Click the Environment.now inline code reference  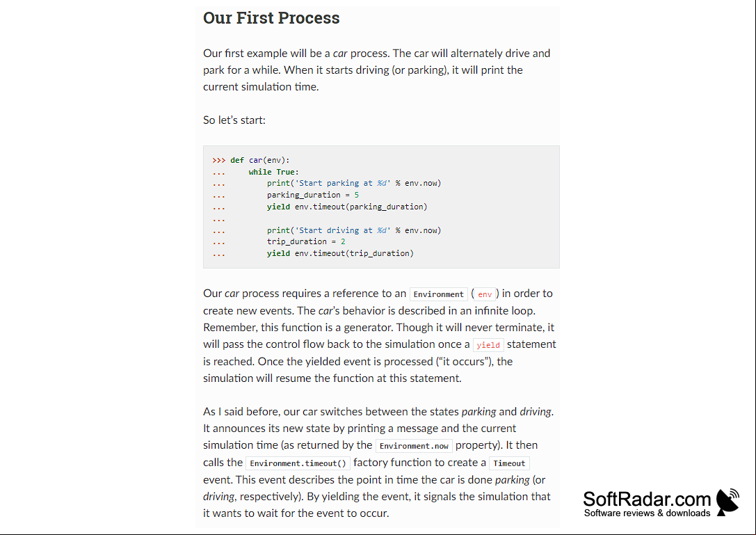[x=414, y=446]
